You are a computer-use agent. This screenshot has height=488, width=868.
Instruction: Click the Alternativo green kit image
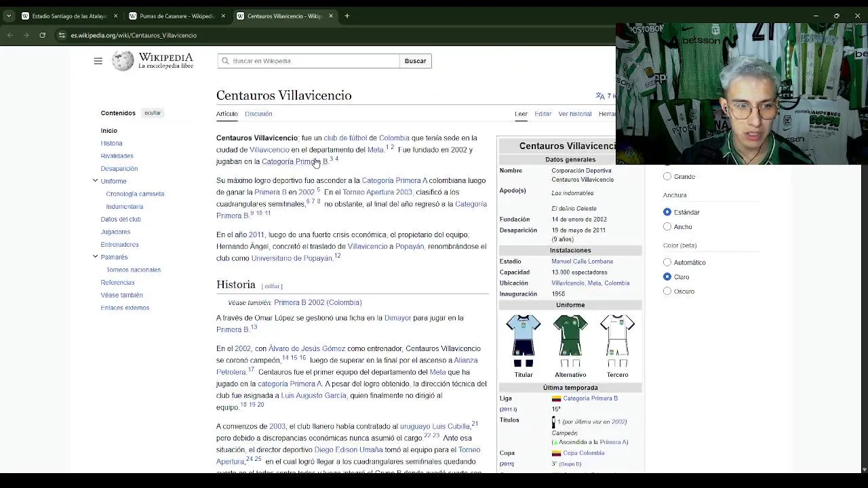(570, 341)
